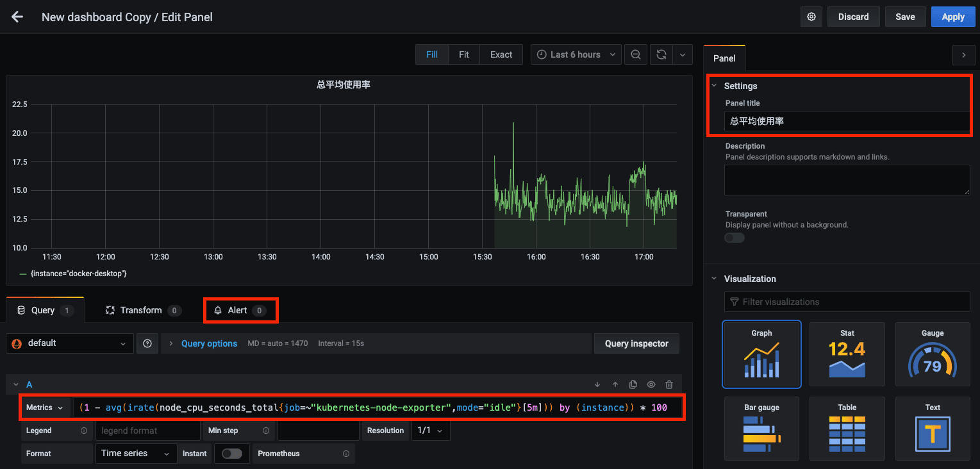The image size is (980, 469).
Task: Open data source help icon
Action: tap(147, 343)
